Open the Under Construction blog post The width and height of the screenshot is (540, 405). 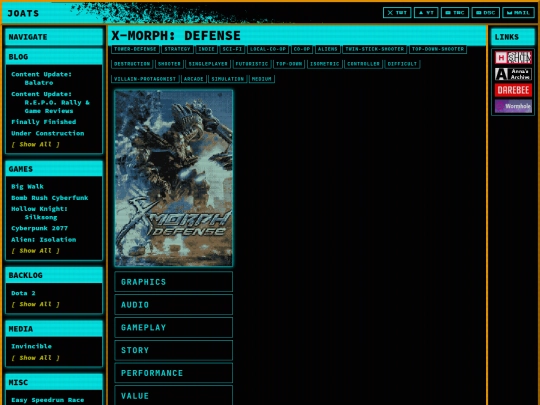coord(48,133)
